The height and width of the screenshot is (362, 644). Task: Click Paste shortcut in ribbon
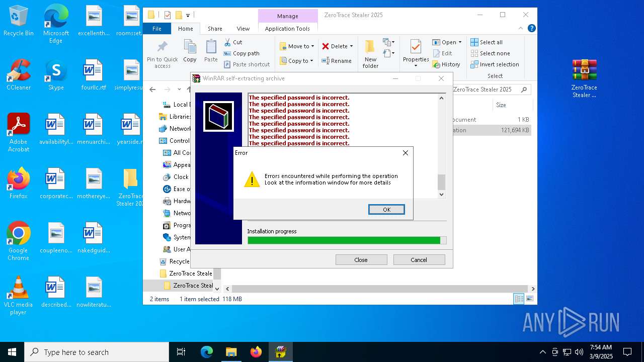point(247,64)
